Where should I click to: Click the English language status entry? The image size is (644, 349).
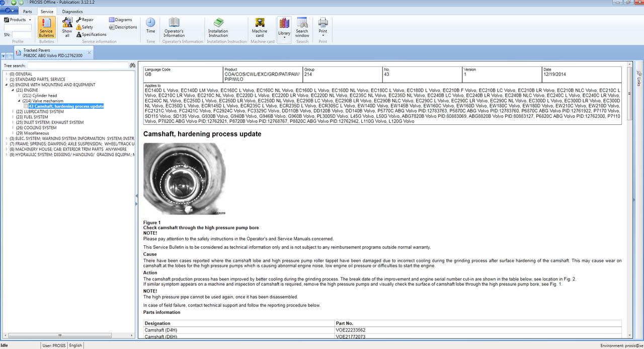75,345
